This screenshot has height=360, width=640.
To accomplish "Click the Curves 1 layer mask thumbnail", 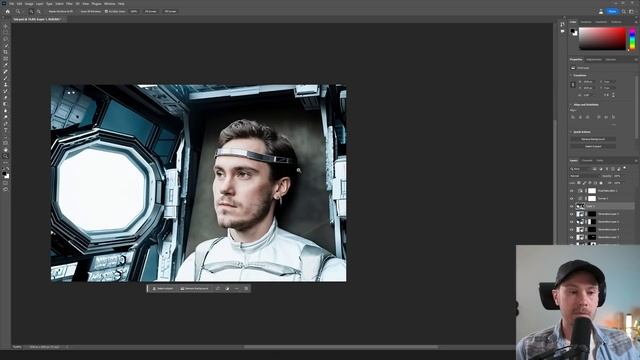I will 592,198.
